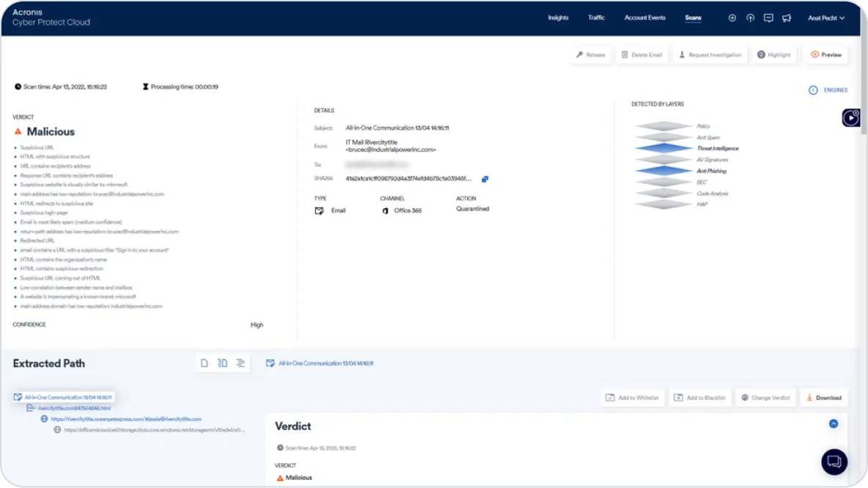Open the add new item icon in top navbar
This screenshot has height=488, width=868.
click(732, 18)
